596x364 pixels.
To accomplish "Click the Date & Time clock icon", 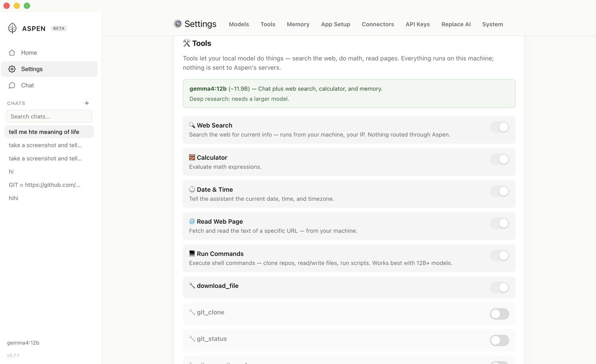I will coord(192,190).
